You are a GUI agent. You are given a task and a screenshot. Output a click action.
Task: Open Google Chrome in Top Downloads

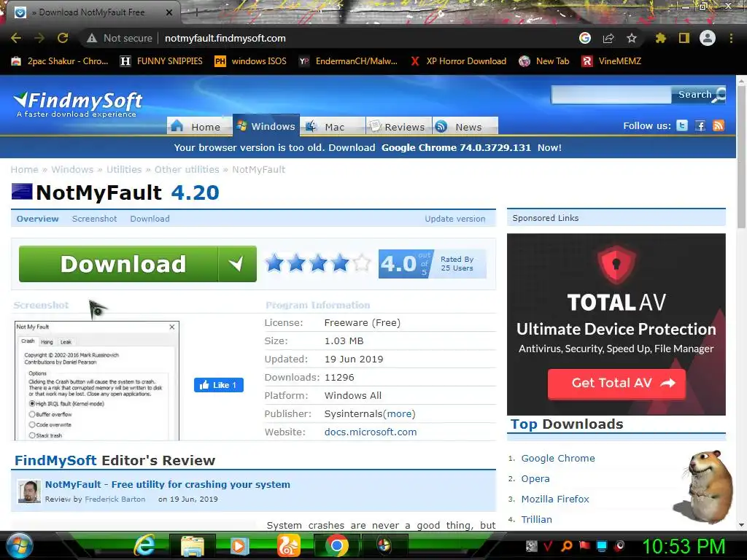point(558,458)
